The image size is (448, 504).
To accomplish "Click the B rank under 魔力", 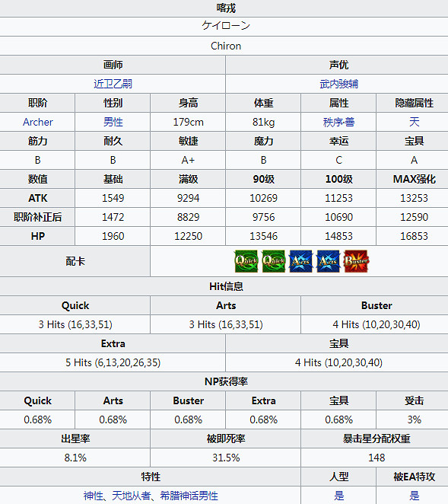I will click(263, 160).
